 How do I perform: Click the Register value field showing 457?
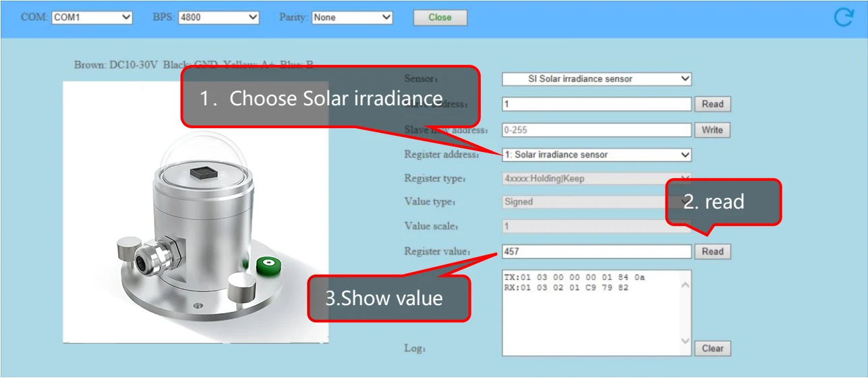(597, 251)
